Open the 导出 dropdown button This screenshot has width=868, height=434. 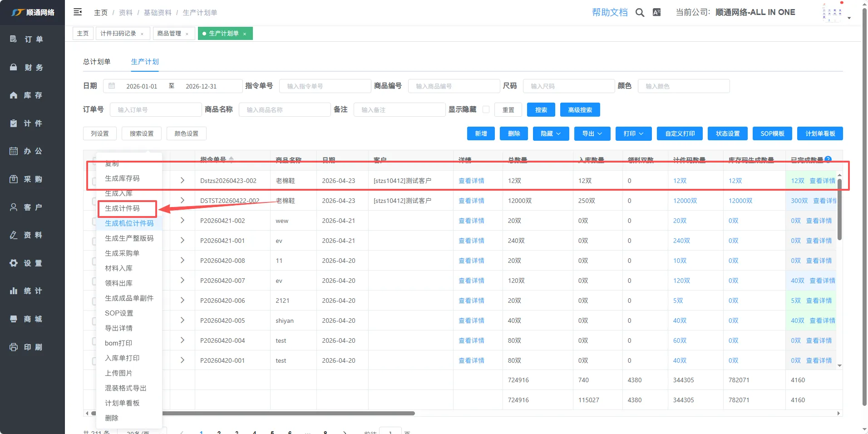pos(592,133)
